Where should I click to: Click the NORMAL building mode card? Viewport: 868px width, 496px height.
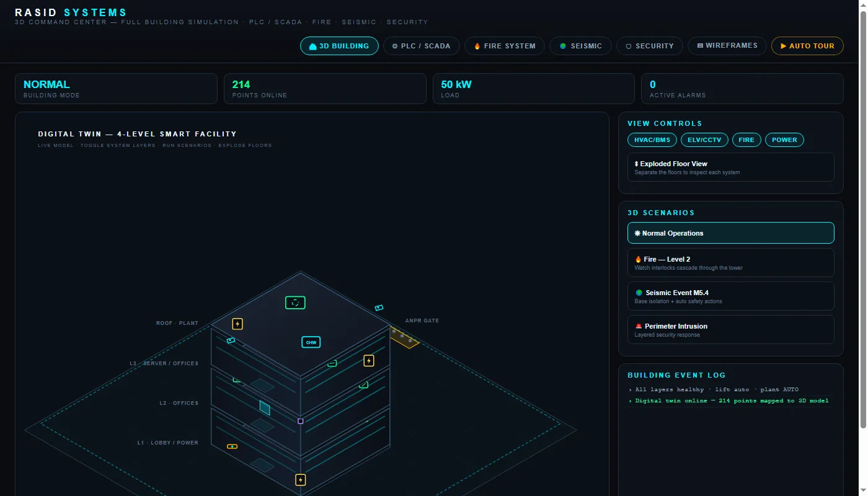click(116, 89)
